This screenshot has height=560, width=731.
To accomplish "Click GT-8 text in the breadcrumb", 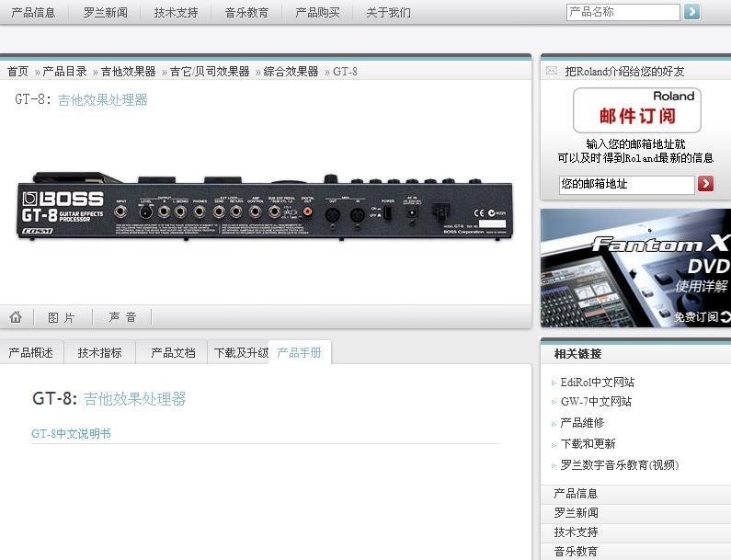I will 345,72.
